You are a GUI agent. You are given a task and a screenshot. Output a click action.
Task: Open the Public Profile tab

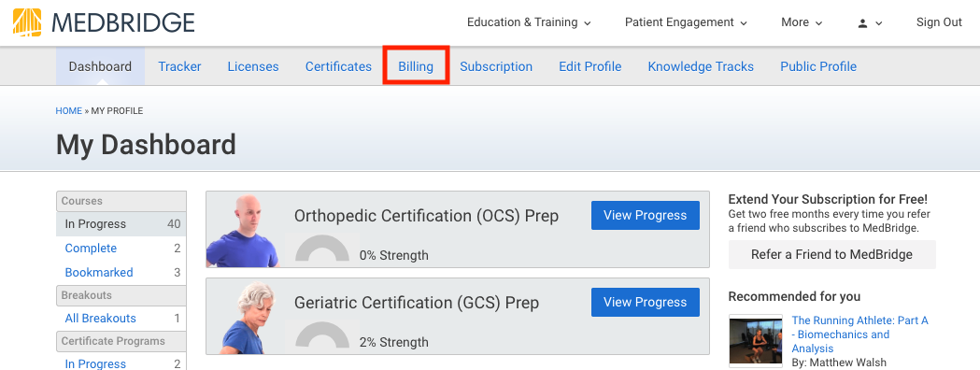pyautogui.click(x=818, y=67)
